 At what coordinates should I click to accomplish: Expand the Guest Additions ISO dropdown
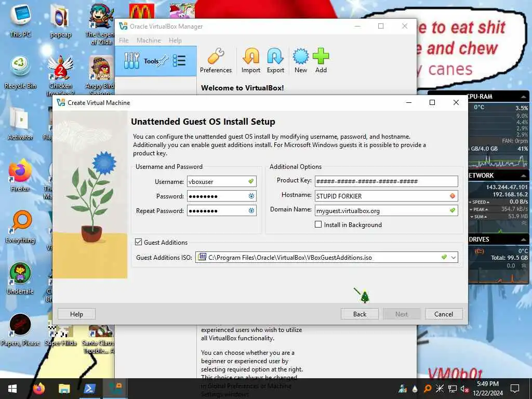coord(453,258)
